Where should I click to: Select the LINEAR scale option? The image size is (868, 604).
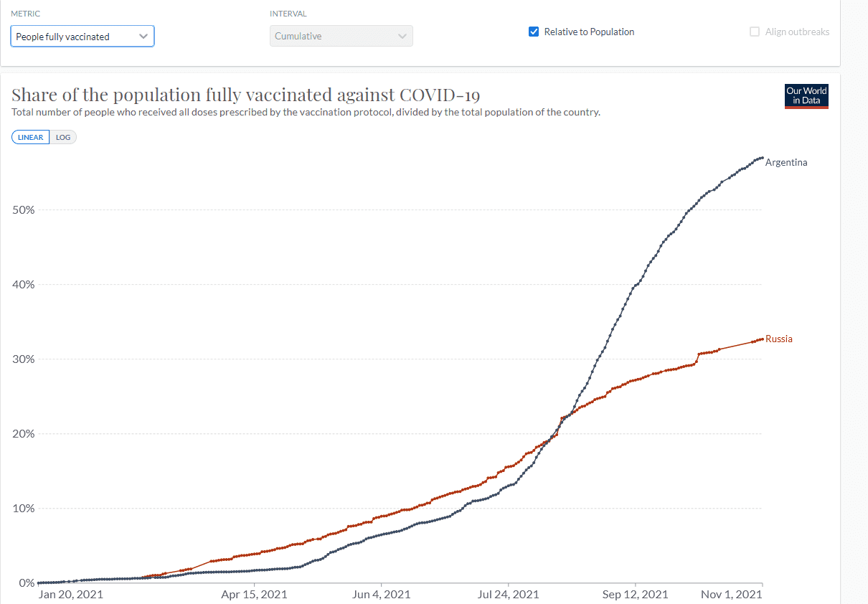click(31, 137)
